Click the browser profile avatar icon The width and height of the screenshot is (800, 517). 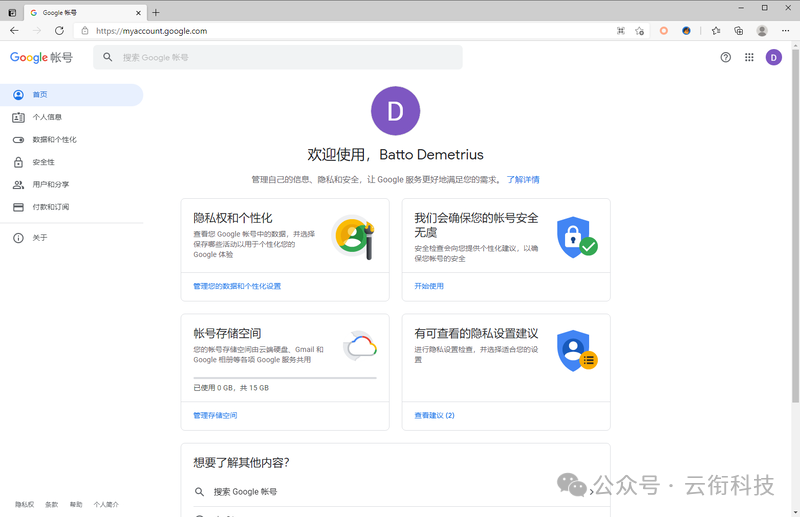point(762,31)
